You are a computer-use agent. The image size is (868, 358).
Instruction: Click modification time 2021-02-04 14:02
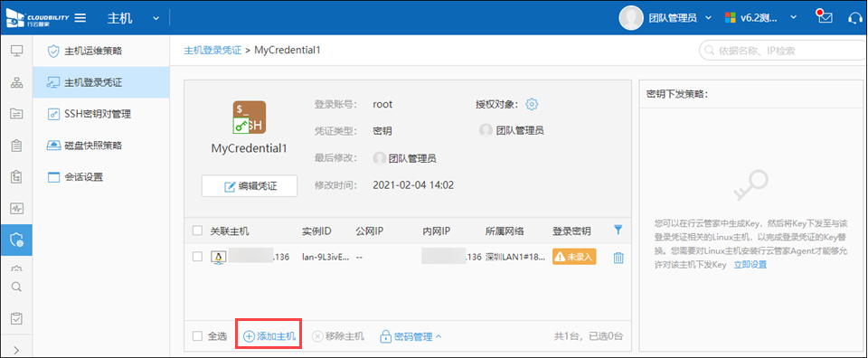[413, 185]
